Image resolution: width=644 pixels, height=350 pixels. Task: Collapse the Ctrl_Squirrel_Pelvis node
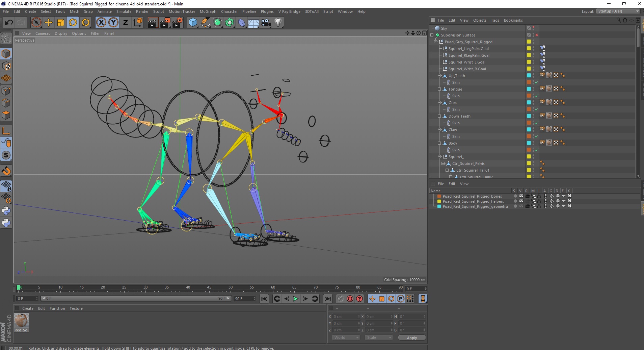[x=443, y=164]
